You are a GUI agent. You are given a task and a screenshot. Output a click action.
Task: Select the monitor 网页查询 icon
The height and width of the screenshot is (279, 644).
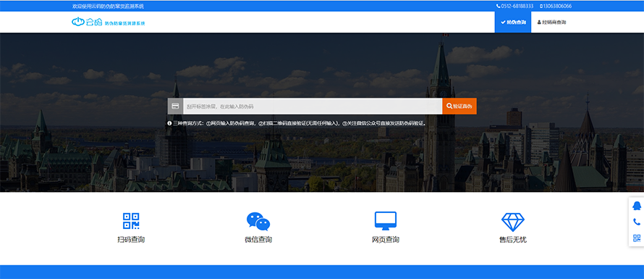(x=385, y=221)
